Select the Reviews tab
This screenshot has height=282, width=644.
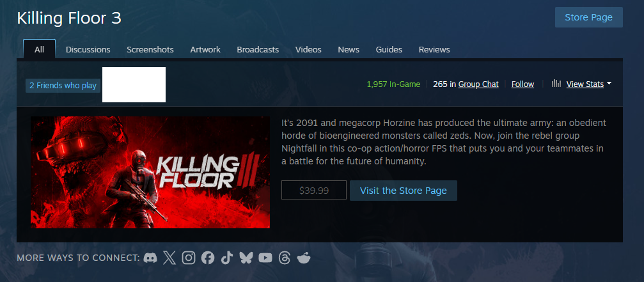(434, 50)
